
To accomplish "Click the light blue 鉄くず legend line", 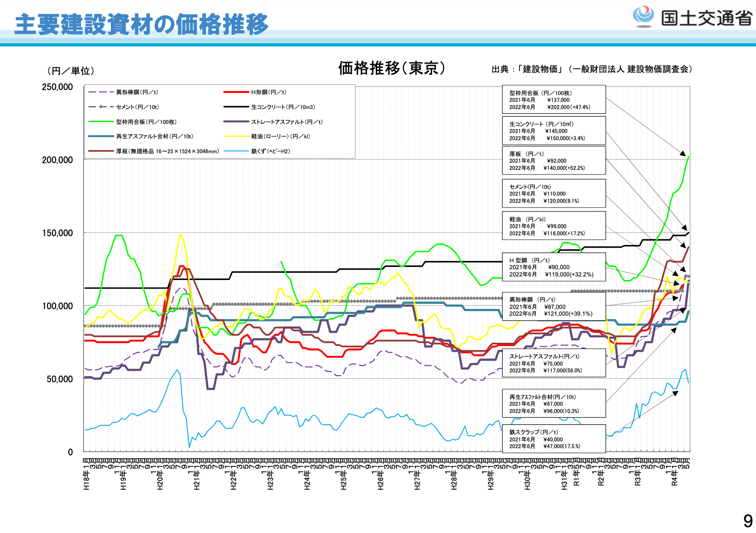I will tap(236, 151).
